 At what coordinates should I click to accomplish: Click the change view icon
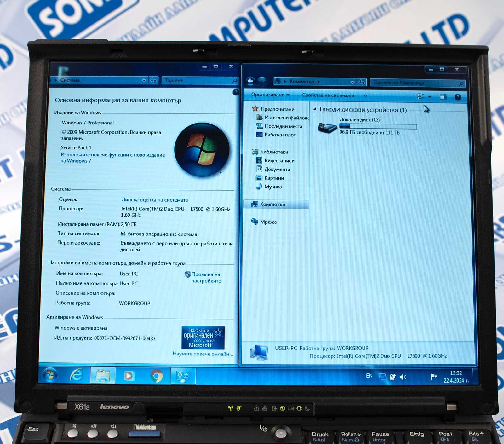point(421,96)
